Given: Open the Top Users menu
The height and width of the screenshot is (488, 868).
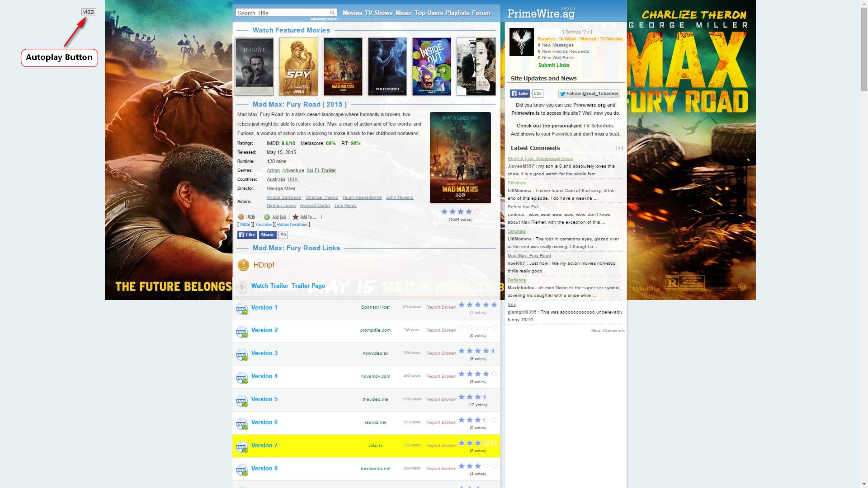Looking at the screenshot, I should pos(429,13).
